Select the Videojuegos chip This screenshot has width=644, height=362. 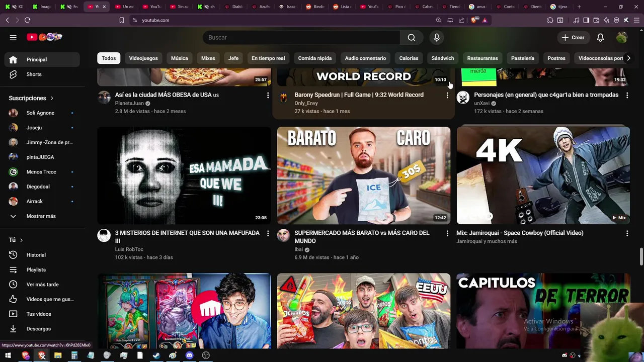coord(143,58)
